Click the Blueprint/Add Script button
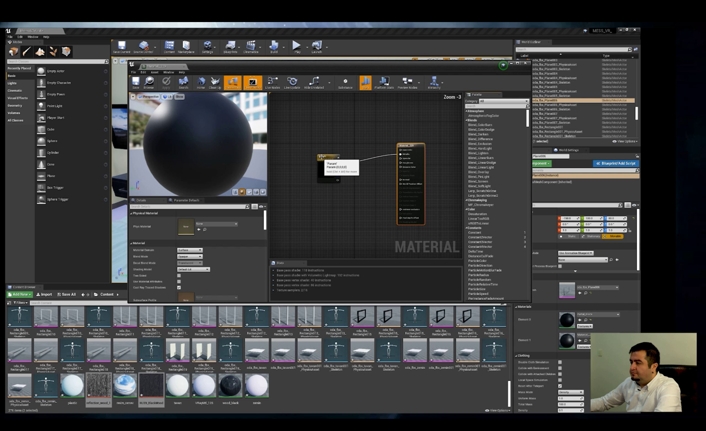Image resolution: width=706 pixels, height=431 pixels. coord(615,163)
